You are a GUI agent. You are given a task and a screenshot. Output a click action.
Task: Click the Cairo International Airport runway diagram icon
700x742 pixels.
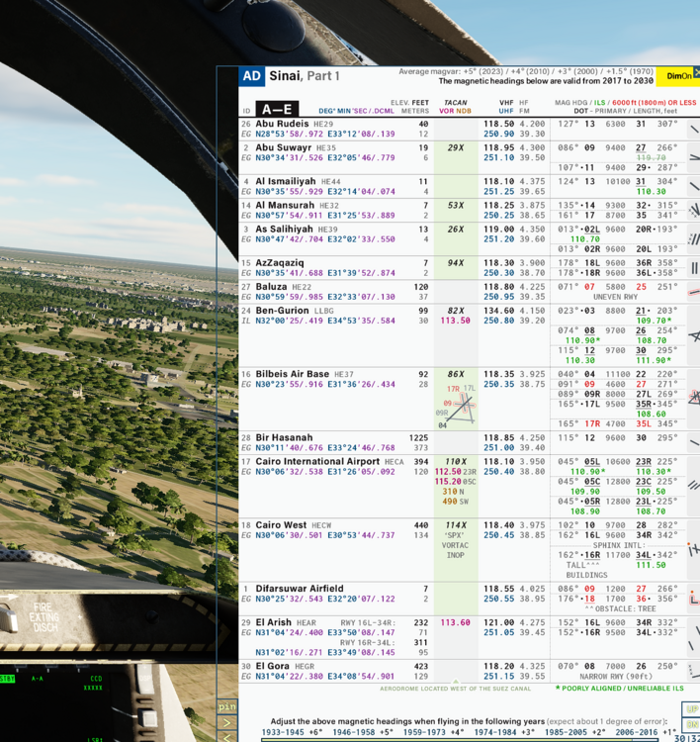coord(693,485)
